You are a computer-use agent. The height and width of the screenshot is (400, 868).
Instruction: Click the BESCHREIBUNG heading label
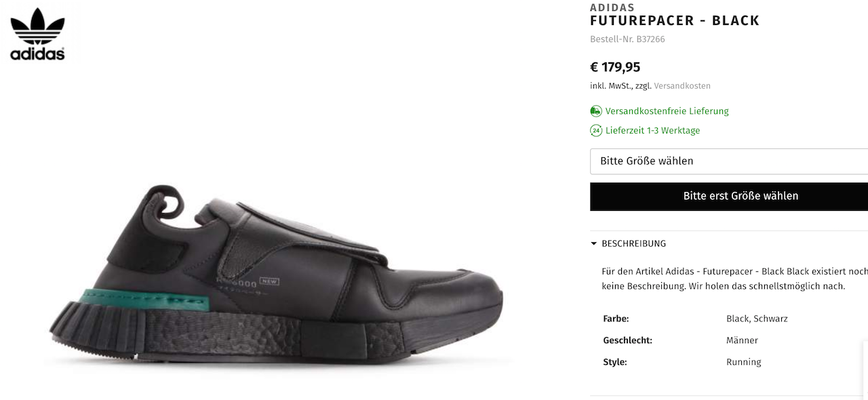point(633,244)
